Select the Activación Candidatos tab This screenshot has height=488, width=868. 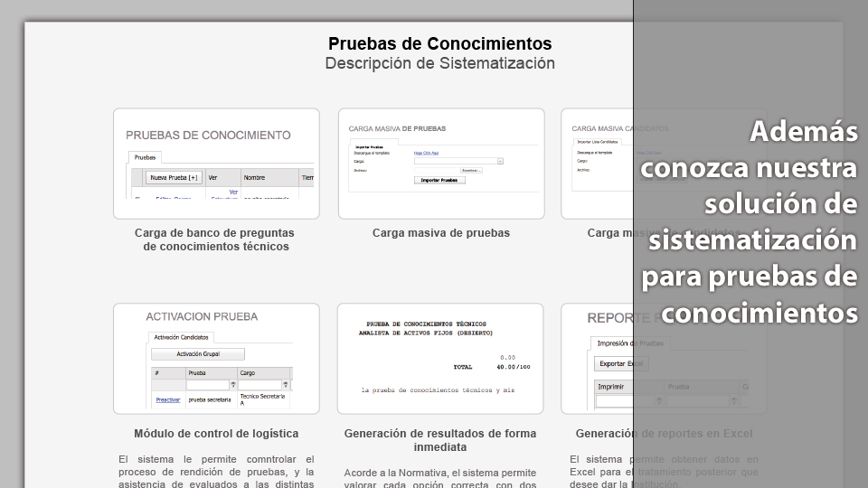pyautogui.click(x=181, y=337)
